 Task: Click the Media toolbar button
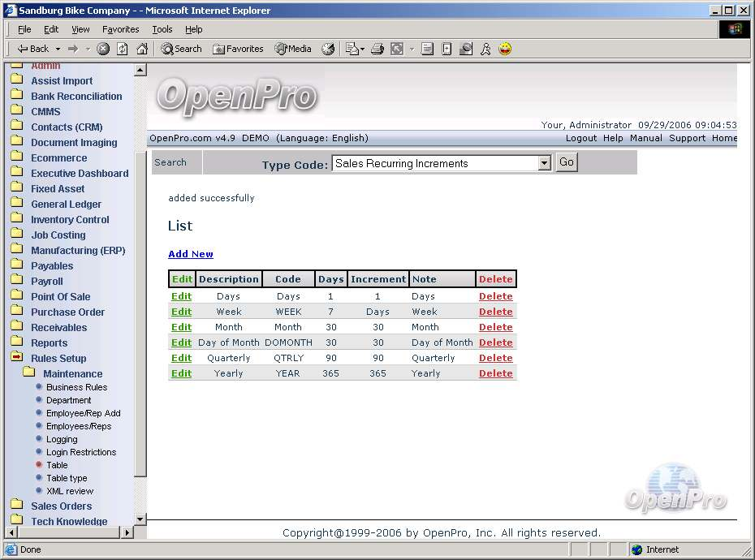[293, 49]
